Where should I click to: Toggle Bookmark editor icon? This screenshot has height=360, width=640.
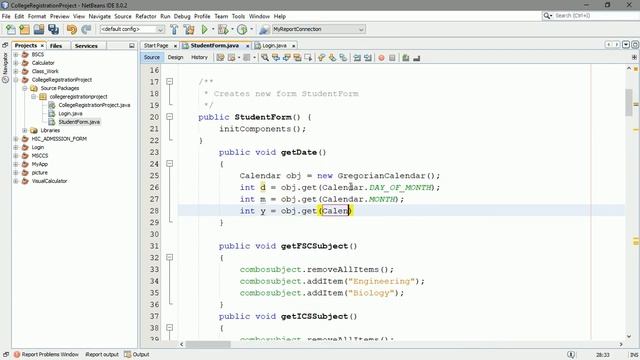(x=343, y=58)
